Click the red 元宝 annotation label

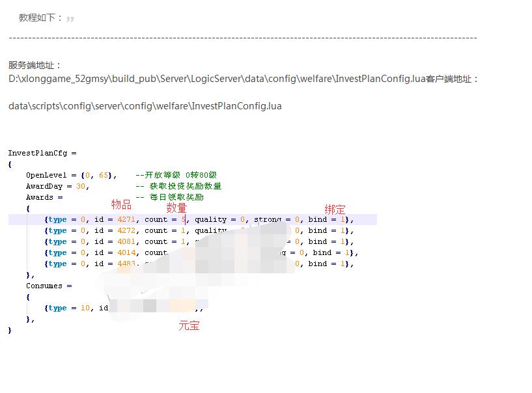click(x=189, y=325)
